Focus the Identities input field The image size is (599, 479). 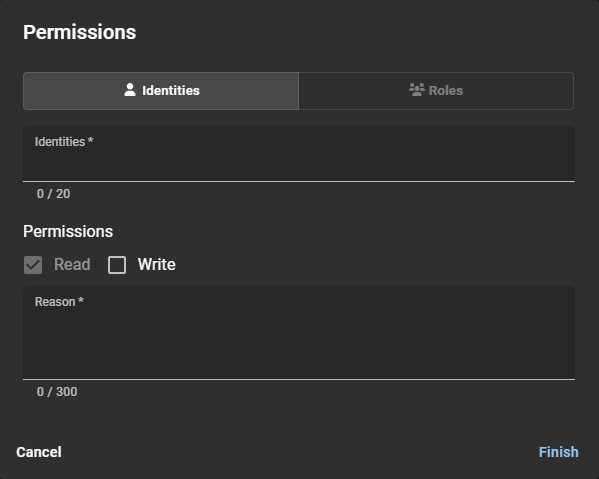click(299, 154)
